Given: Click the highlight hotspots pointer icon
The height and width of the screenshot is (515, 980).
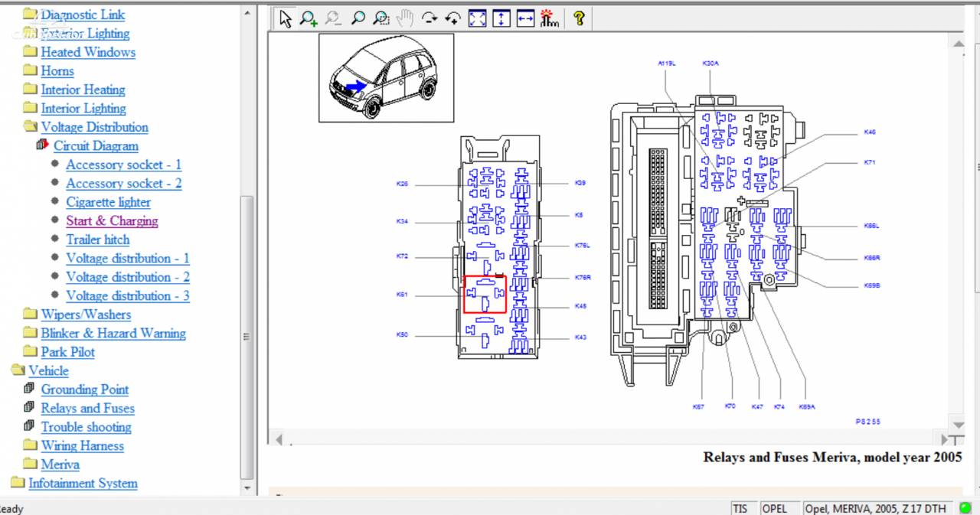Looking at the screenshot, I should pos(549,19).
